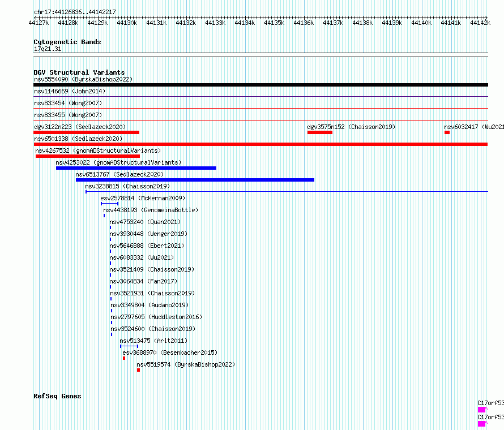Open esv2578814 (McKernan2009) label
The image size is (504, 430).
[x=143, y=198]
